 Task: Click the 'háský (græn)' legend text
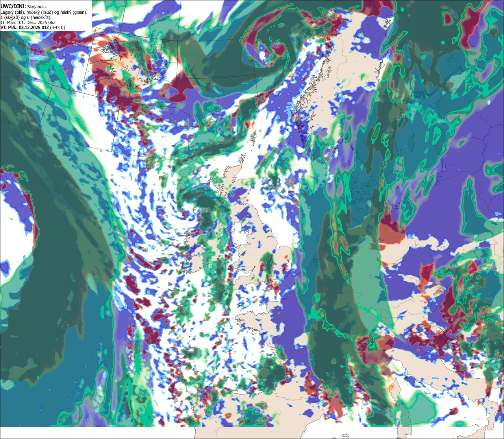pyautogui.click(x=73, y=12)
